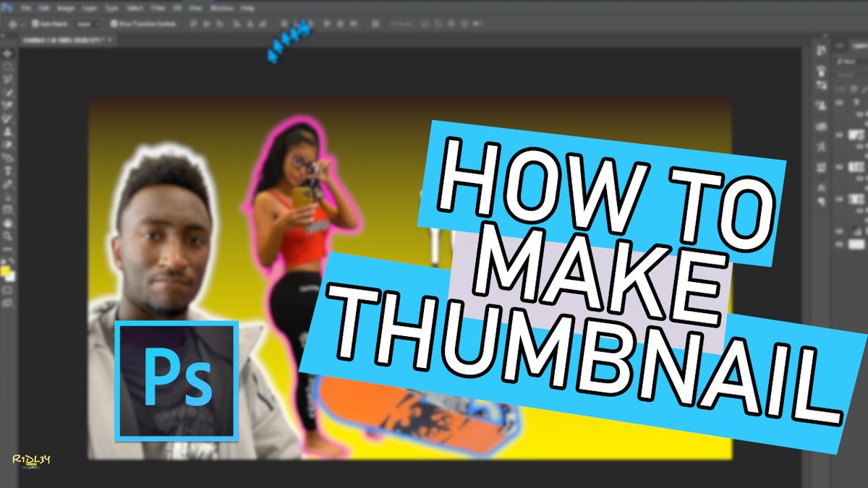Open the Layer menu

(90, 9)
